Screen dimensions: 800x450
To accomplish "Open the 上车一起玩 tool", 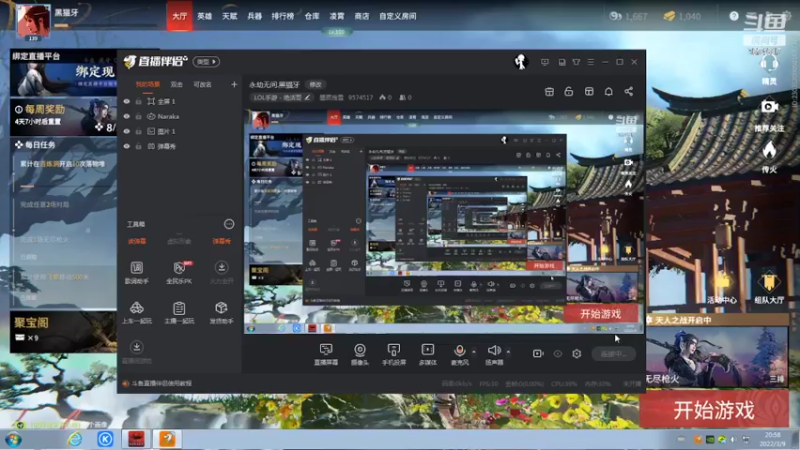I will coord(136,312).
